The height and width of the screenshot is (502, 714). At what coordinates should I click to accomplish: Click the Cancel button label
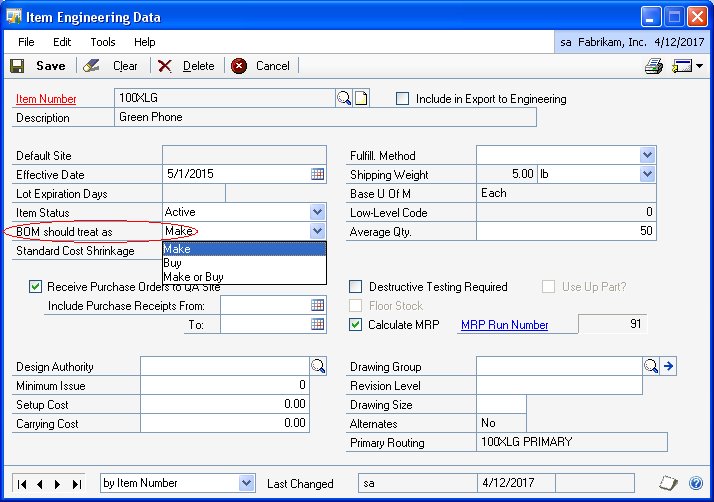(272, 66)
